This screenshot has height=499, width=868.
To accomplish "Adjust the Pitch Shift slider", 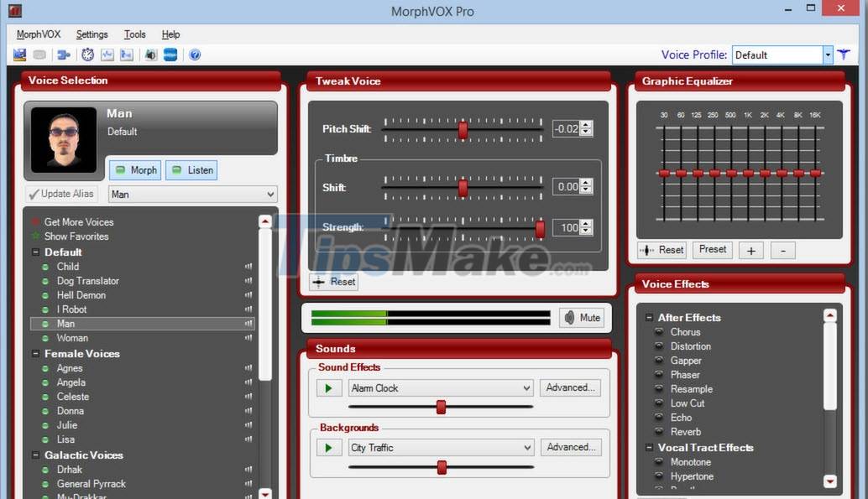I will coord(463,130).
